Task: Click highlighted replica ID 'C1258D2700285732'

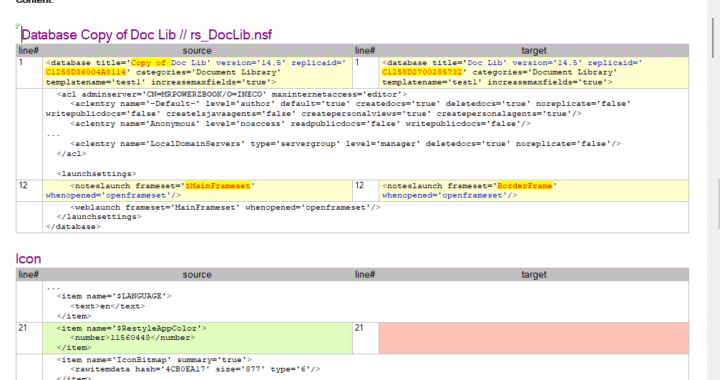Action: (422, 72)
